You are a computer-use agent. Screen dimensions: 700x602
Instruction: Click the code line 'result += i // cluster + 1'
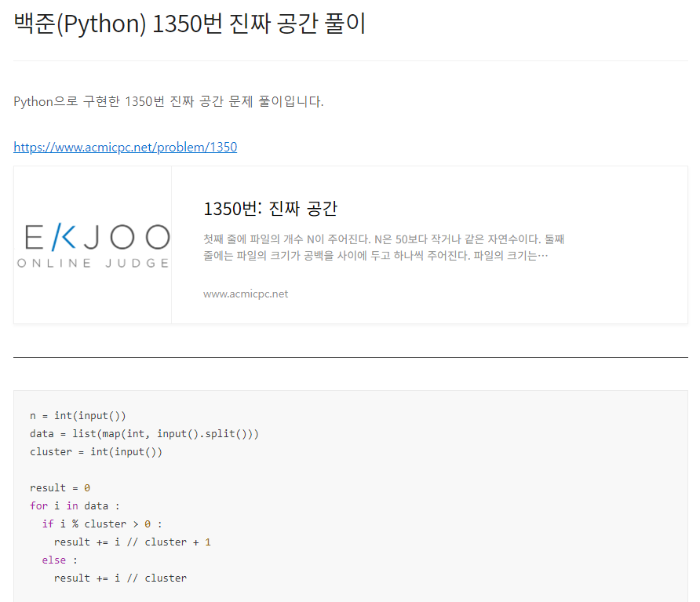(132, 542)
